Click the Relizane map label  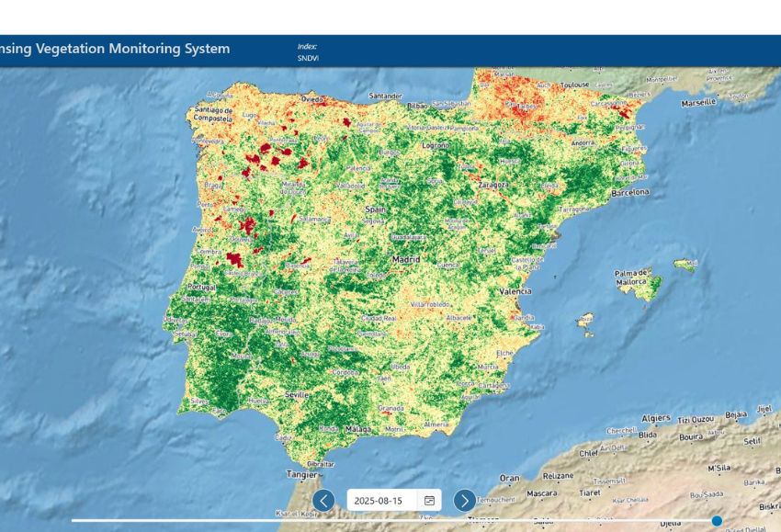[x=558, y=476]
